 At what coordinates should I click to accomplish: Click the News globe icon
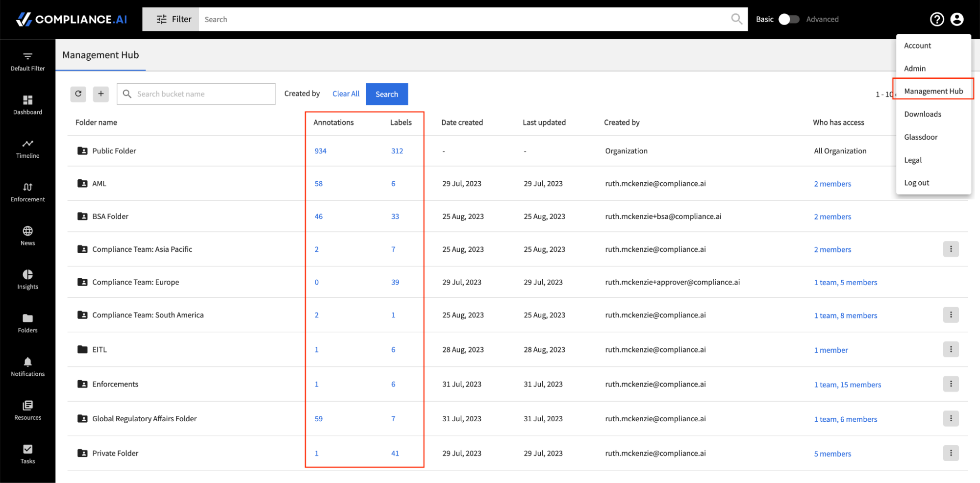[x=27, y=230]
